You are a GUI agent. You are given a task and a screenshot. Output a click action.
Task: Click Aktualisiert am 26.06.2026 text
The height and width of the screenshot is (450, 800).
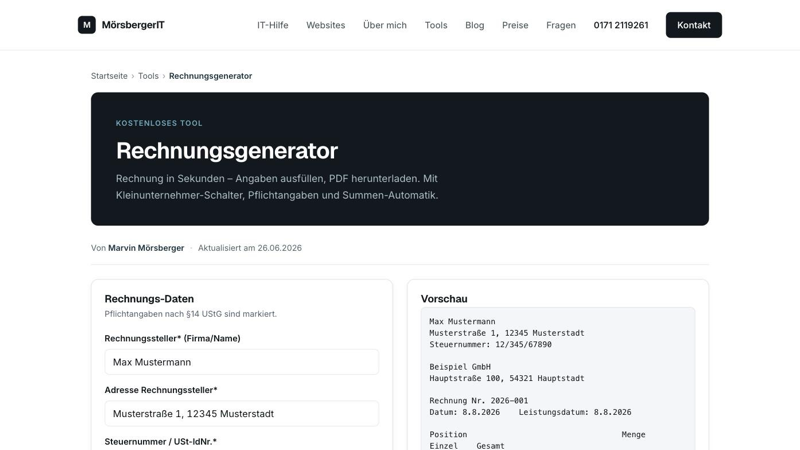coord(249,248)
